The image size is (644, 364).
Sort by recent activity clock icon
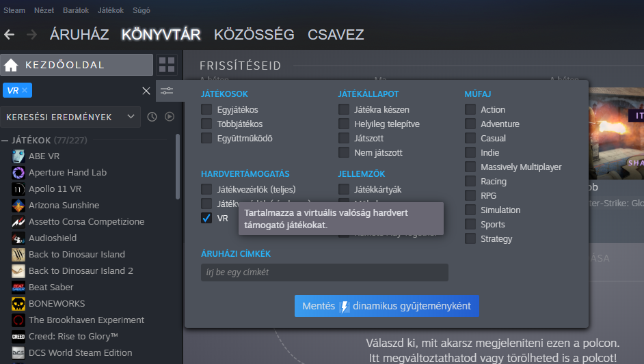click(x=152, y=117)
